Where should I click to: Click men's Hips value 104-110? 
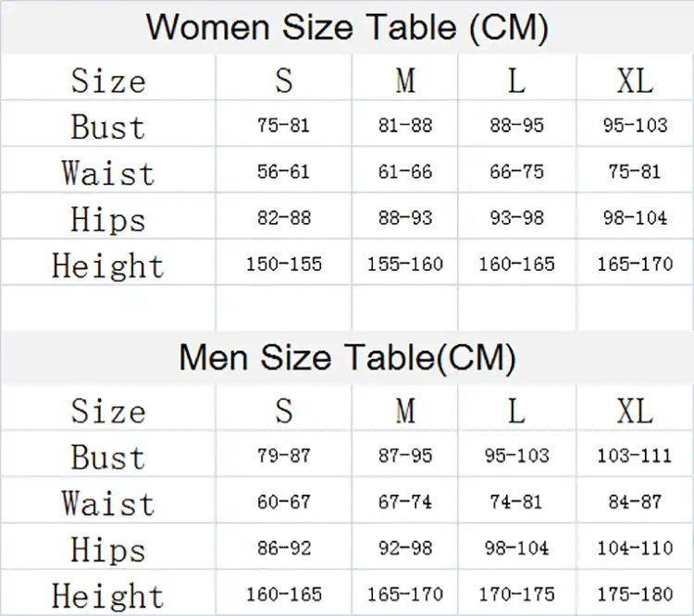click(x=635, y=548)
